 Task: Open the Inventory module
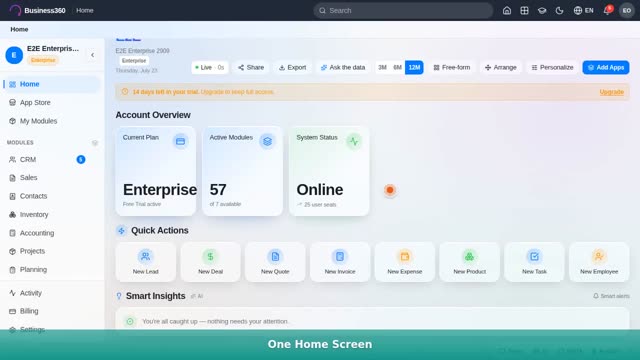coord(51,214)
